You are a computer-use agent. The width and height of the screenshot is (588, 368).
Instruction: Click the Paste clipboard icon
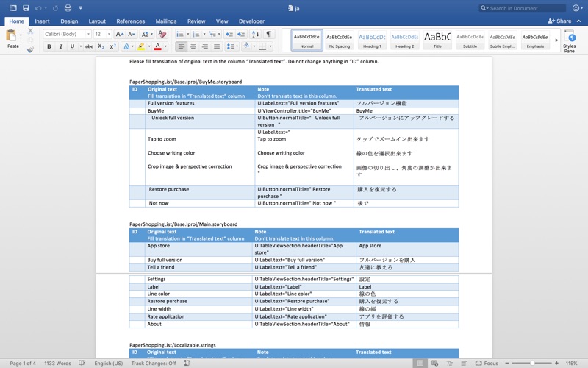tap(11, 35)
